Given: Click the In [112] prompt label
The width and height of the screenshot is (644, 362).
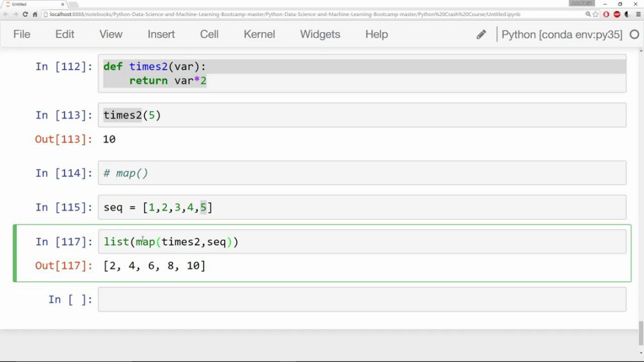Looking at the screenshot, I should coord(64,66).
